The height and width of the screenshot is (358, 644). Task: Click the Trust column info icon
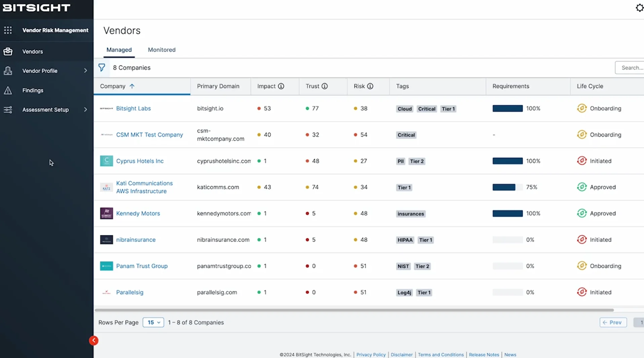coord(324,86)
